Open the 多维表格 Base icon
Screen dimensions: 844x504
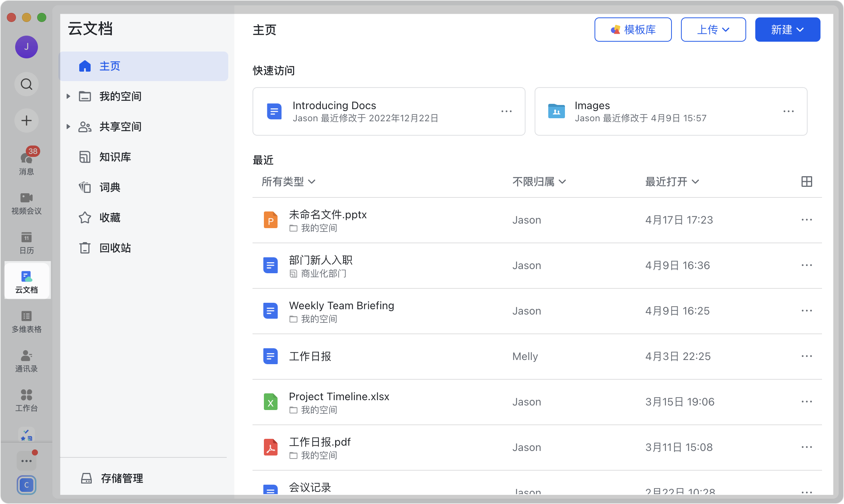(26, 319)
